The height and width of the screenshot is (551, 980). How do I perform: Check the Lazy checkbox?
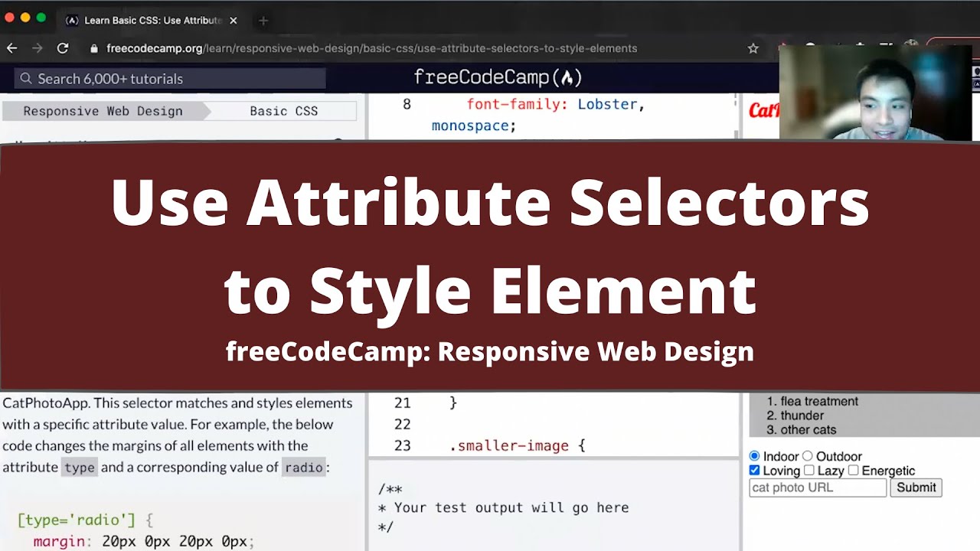[x=808, y=471]
